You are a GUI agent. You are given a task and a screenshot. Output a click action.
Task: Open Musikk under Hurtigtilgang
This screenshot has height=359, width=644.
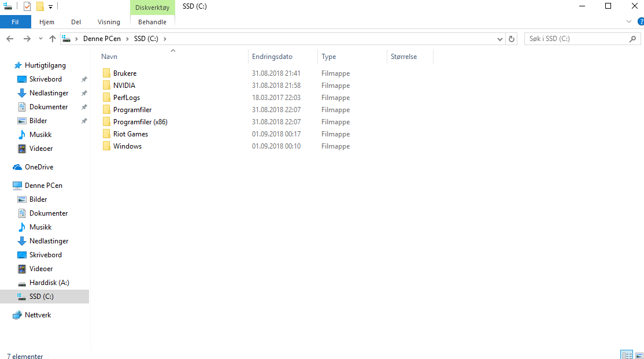click(x=40, y=135)
